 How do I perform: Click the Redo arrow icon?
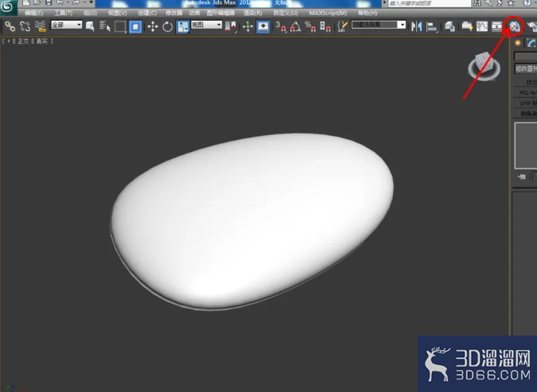pos(76,2)
